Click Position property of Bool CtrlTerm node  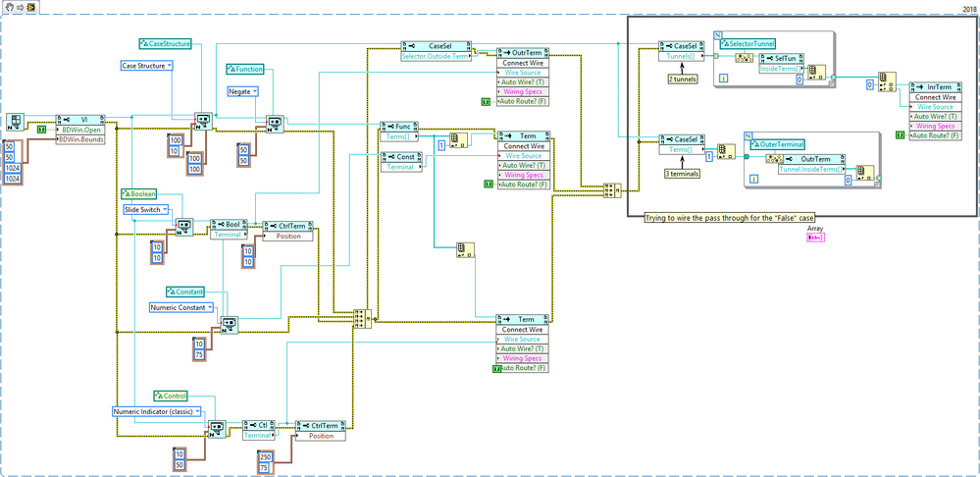[288, 237]
